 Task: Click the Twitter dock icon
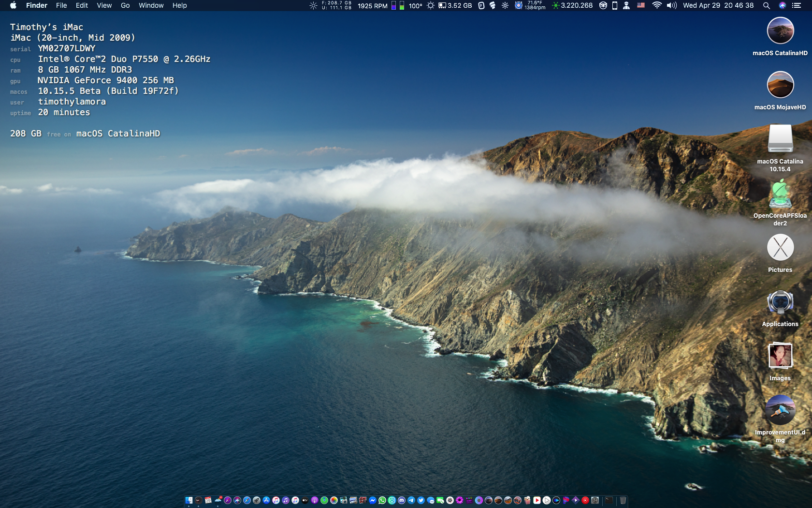click(421, 500)
